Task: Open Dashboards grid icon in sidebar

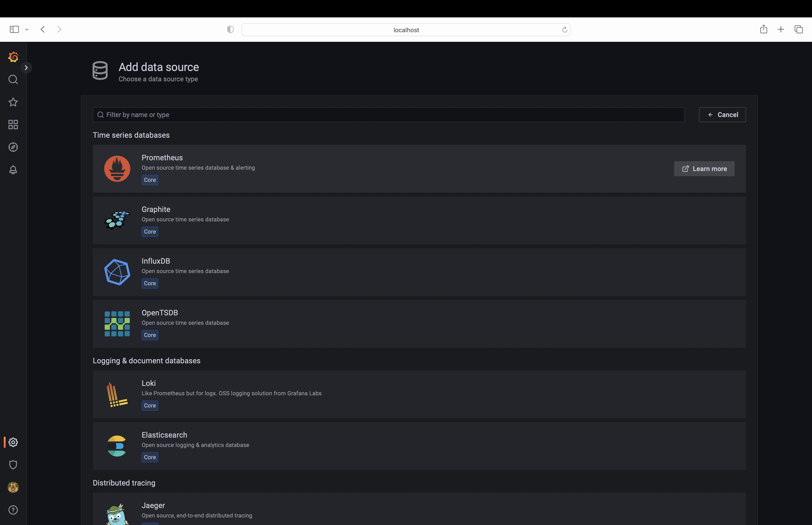Action: click(13, 125)
